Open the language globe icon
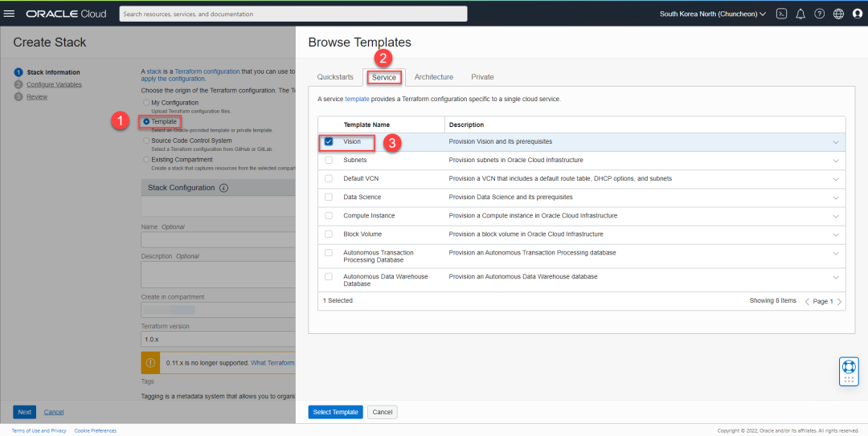Viewport: 868px width, 436px height. 838,14
